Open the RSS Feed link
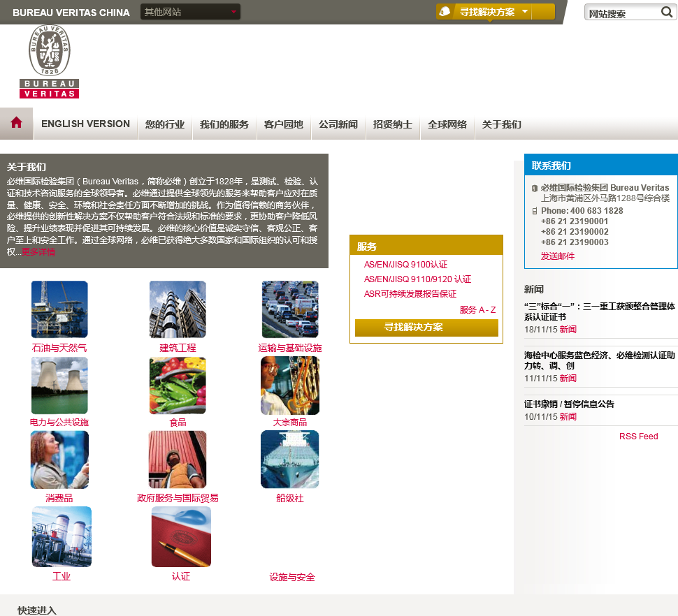 coord(638,437)
